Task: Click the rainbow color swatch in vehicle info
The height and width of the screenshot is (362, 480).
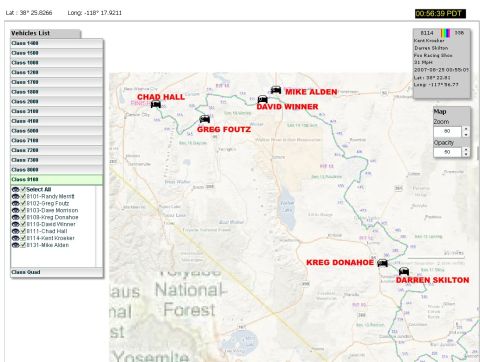Action: tap(445, 33)
